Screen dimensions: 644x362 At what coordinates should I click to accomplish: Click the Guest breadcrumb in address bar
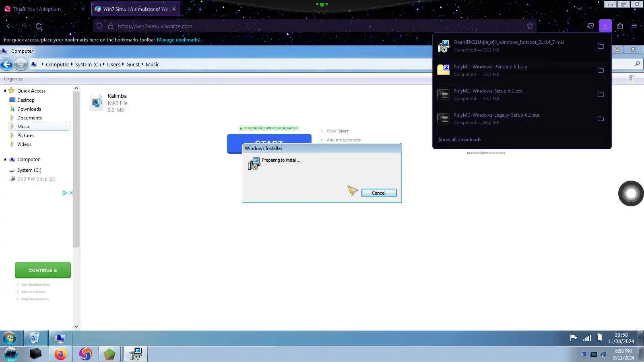[x=133, y=64]
